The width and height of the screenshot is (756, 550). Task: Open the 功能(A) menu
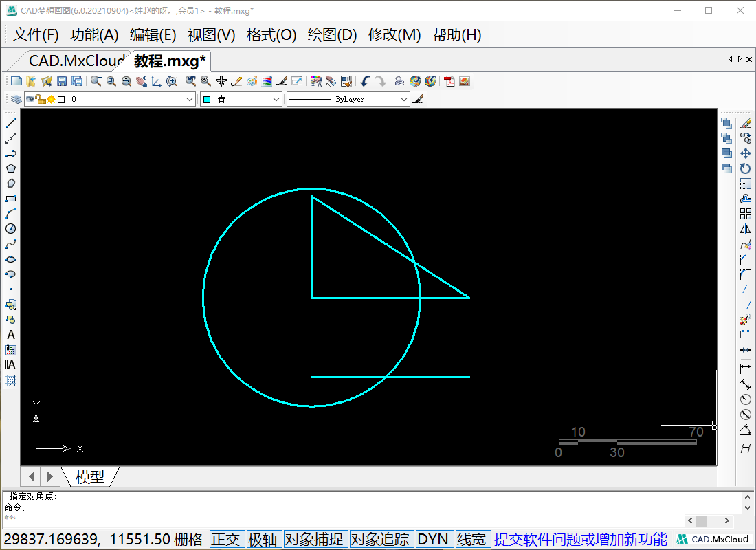pyautogui.click(x=94, y=35)
